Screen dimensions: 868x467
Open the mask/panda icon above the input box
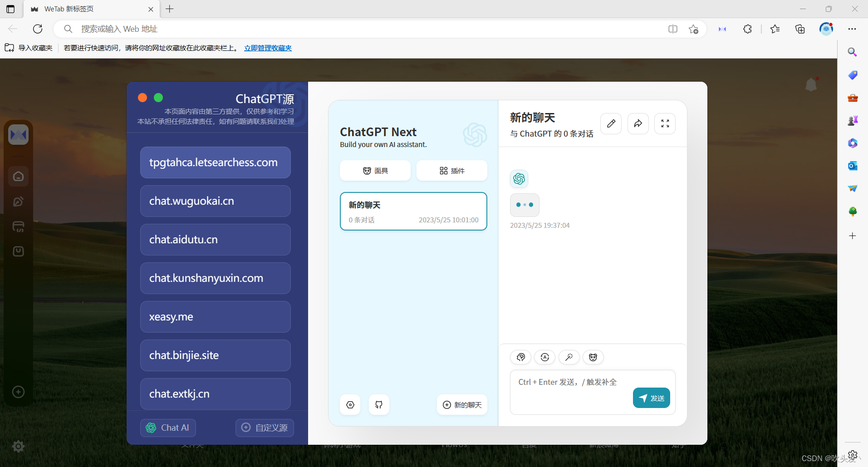[x=593, y=357]
